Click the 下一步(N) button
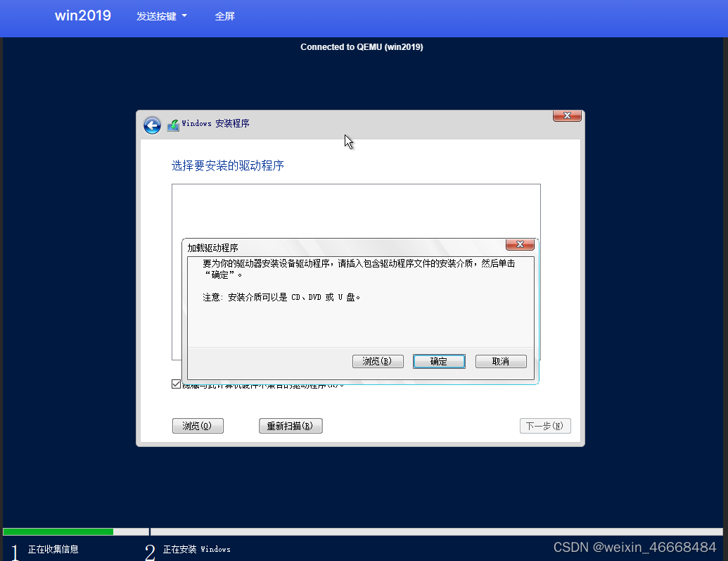728x561 pixels. pos(545,426)
